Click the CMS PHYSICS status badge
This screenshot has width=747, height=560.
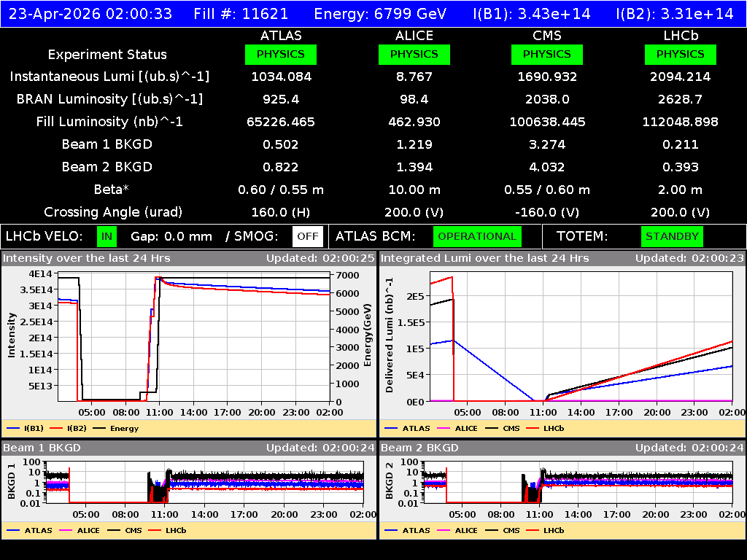point(547,54)
